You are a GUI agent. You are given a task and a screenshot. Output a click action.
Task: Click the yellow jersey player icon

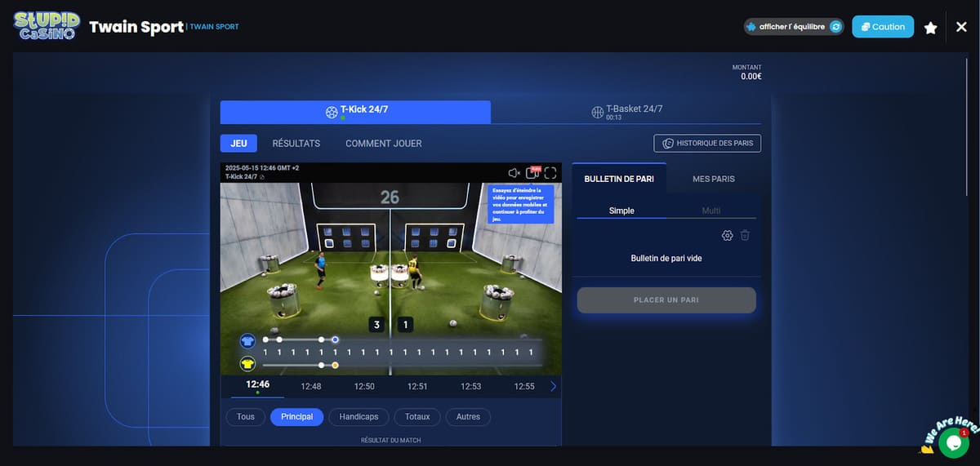pyautogui.click(x=247, y=363)
